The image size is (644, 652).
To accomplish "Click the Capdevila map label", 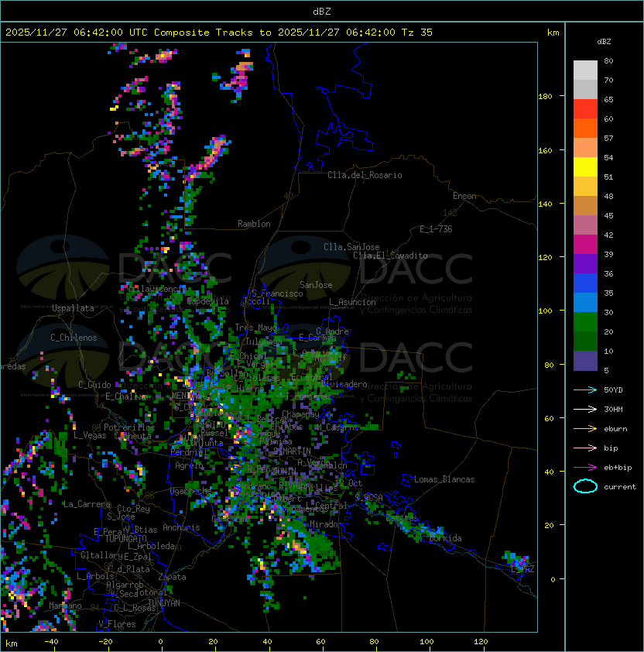I will click(x=208, y=301).
